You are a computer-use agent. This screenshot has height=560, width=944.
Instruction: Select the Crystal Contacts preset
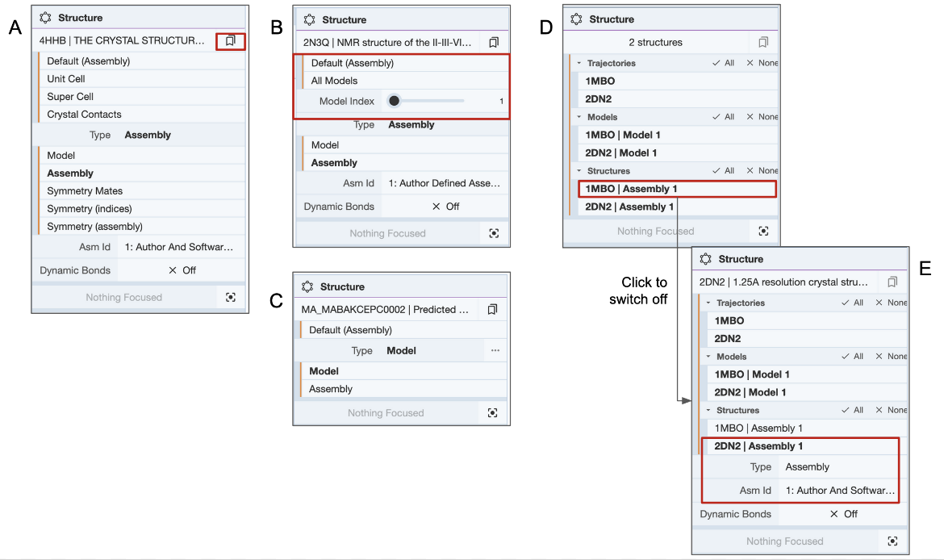(x=84, y=115)
